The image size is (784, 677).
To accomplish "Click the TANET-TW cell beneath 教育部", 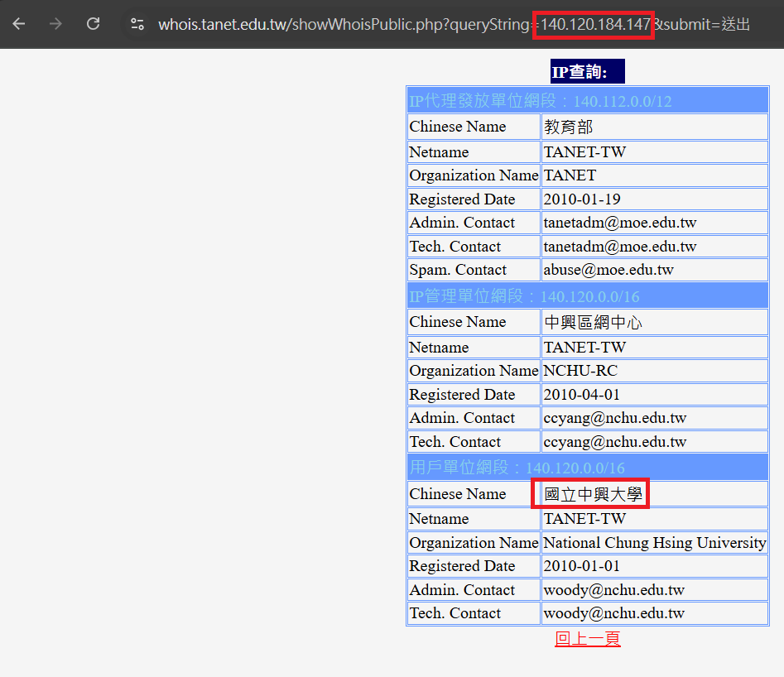I will [655, 151].
